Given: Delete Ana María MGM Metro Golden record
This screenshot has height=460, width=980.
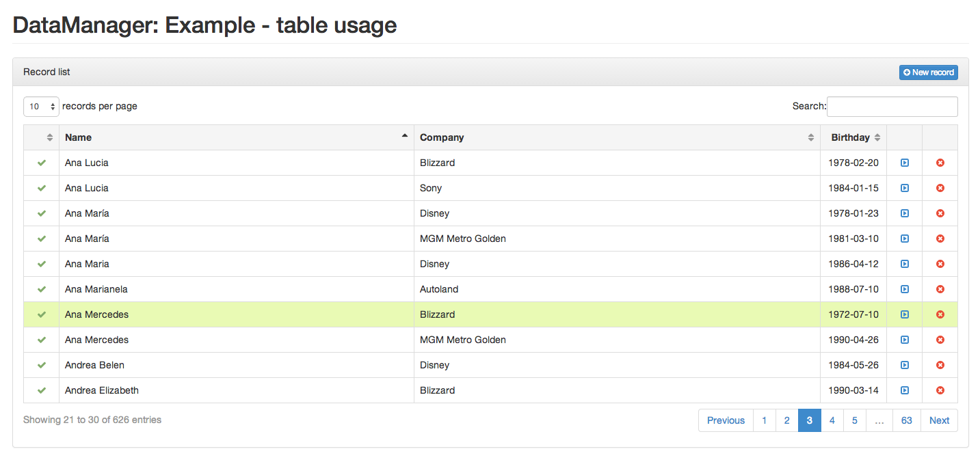Looking at the screenshot, I should point(940,239).
